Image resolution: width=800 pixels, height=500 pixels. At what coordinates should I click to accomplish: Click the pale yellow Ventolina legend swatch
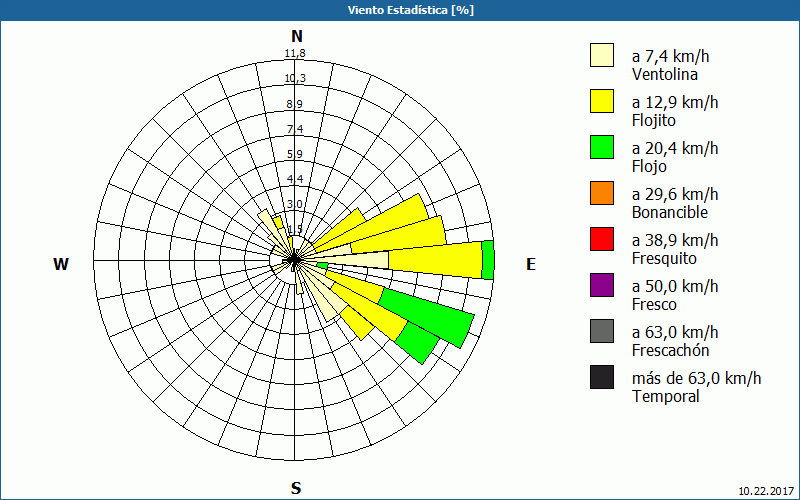pos(602,55)
